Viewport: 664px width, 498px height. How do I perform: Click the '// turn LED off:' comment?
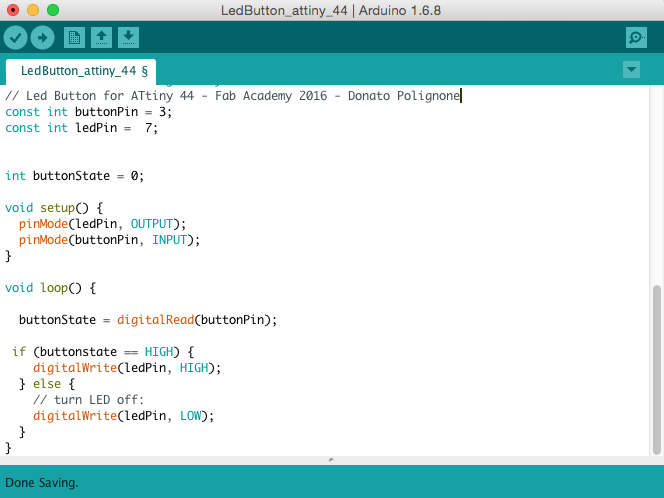click(89, 400)
